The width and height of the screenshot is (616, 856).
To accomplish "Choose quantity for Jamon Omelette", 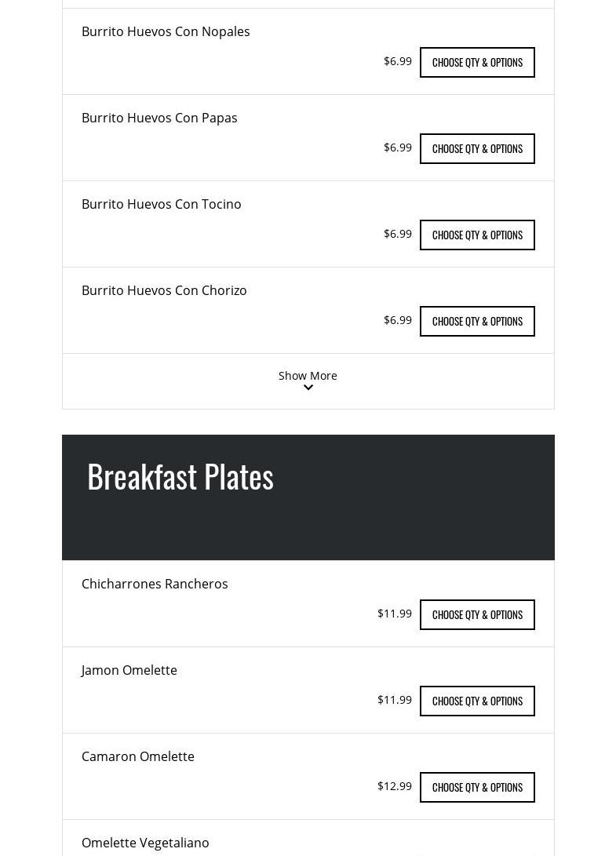I will point(477,701).
